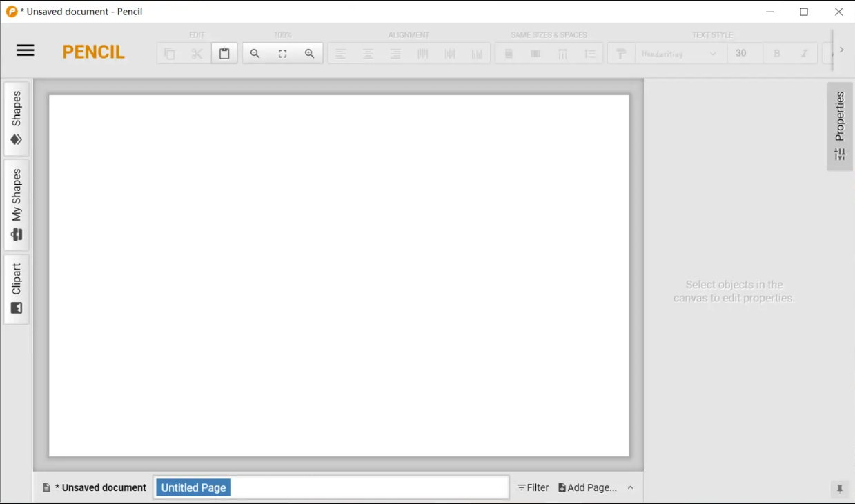Open the Clipart side tab
This screenshot has width=855, height=504.
coord(17,289)
